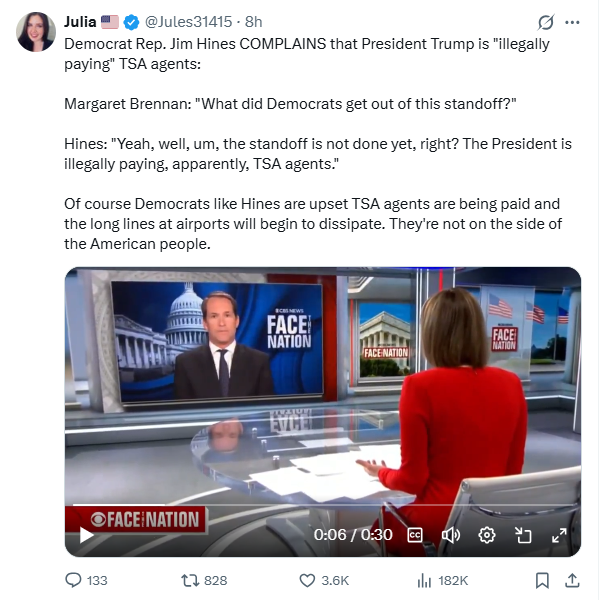The width and height of the screenshot is (599, 600).
Task: View the post analytics bar chart icon
Action: pyautogui.click(x=424, y=580)
